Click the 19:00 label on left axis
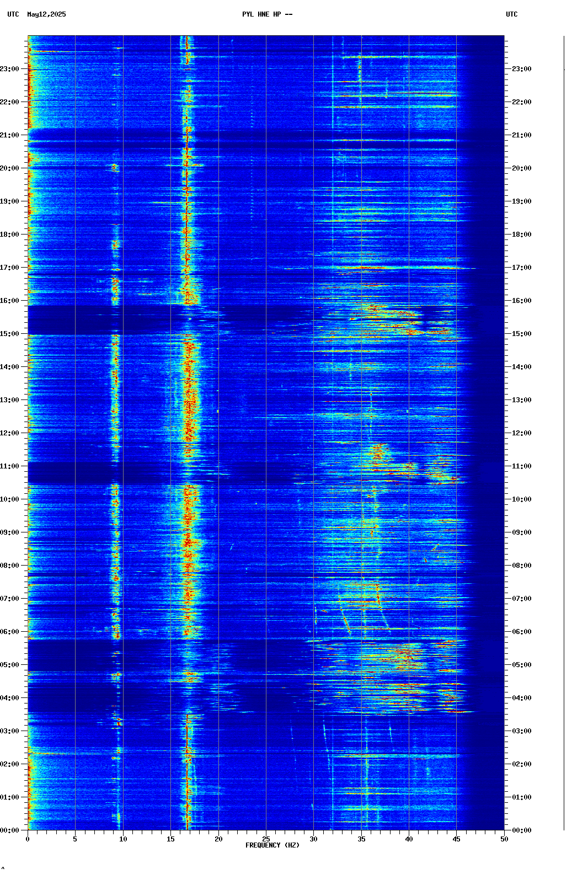 tap(9, 201)
